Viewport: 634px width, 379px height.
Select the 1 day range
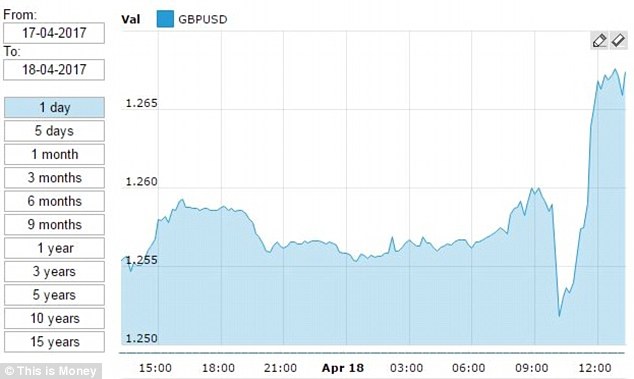54,108
